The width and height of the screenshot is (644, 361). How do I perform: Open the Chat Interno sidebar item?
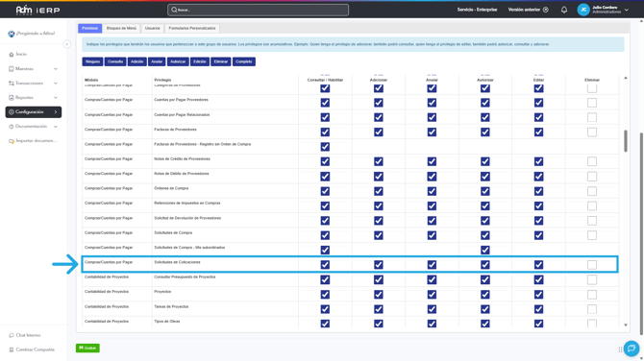[x=25, y=335]
